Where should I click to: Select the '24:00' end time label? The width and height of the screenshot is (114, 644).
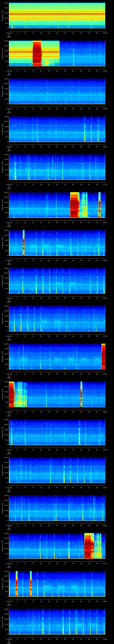click(x=105, y=71)
